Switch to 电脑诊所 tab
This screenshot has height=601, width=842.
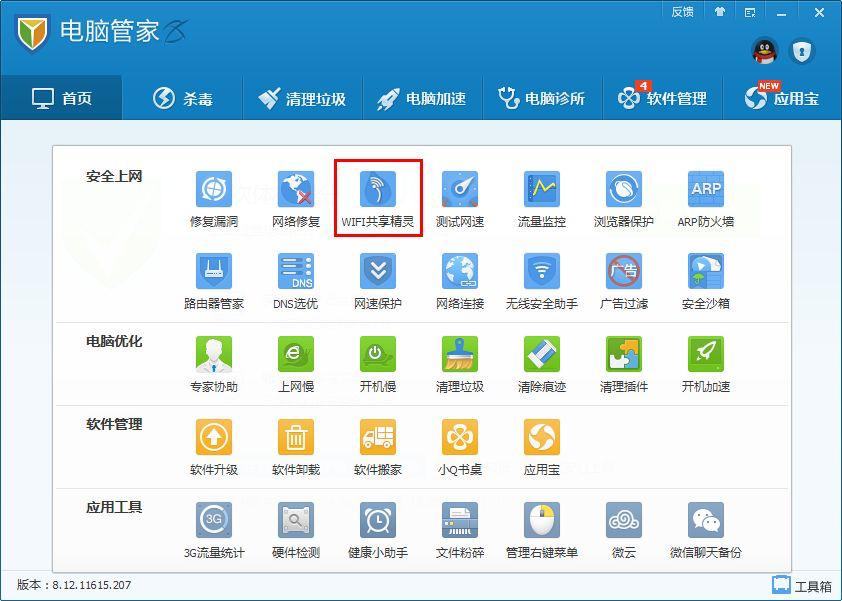(542, 98)
